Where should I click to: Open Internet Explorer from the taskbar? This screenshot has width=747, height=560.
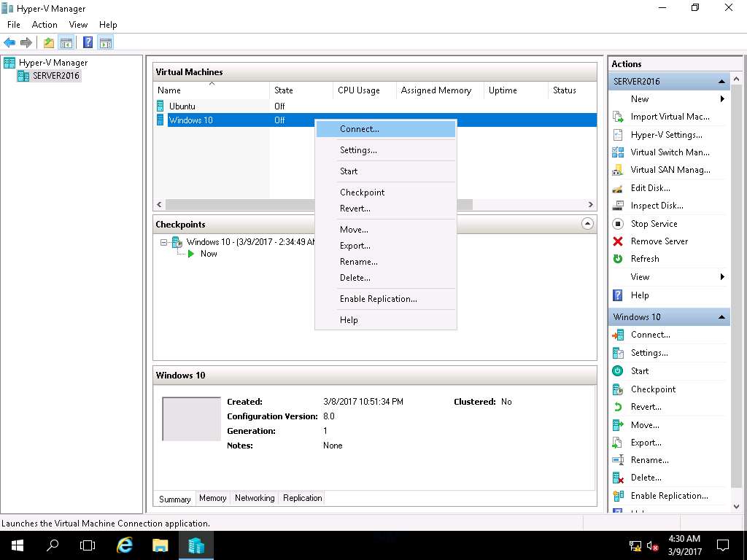tap(125, 545)
